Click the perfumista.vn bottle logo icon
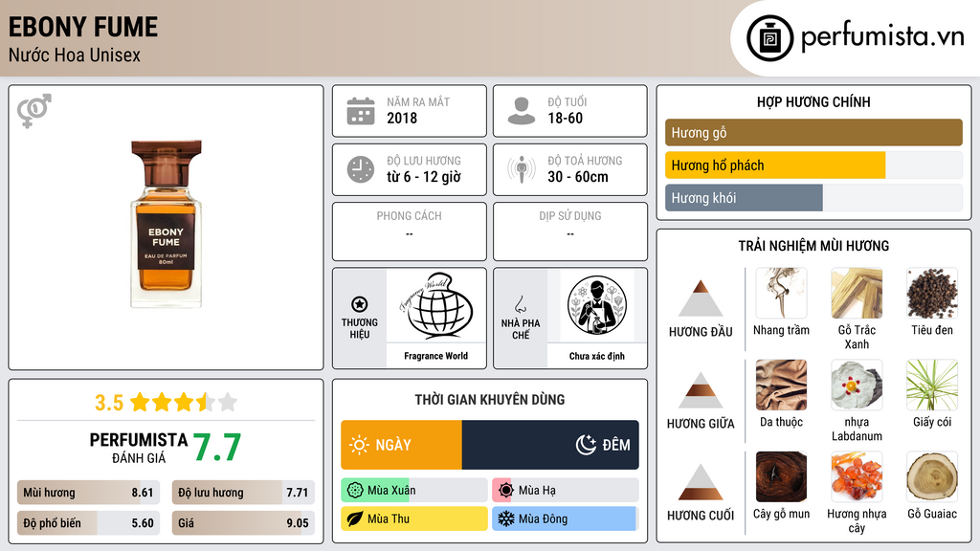Image resolution: width=980 pixels, height=551 pixels. point(769,38)
